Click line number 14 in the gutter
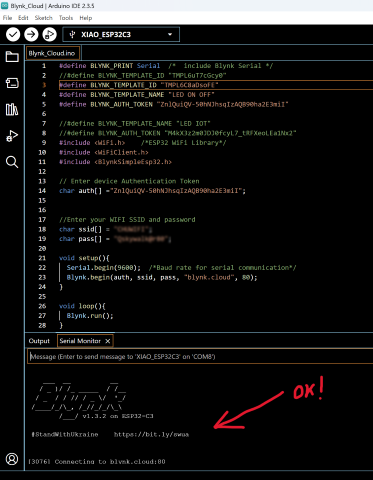The width and height of the screenshot is (373, 480). point(42,191)
